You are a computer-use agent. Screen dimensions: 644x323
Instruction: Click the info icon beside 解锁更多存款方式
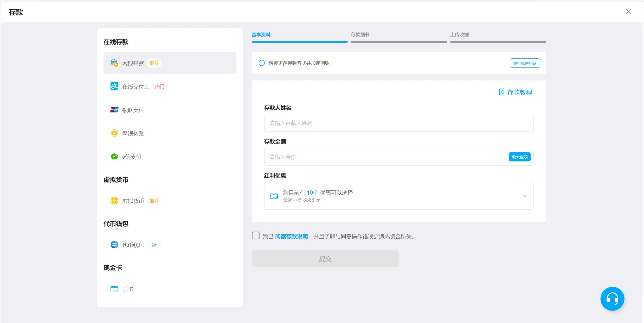(262, 63)
